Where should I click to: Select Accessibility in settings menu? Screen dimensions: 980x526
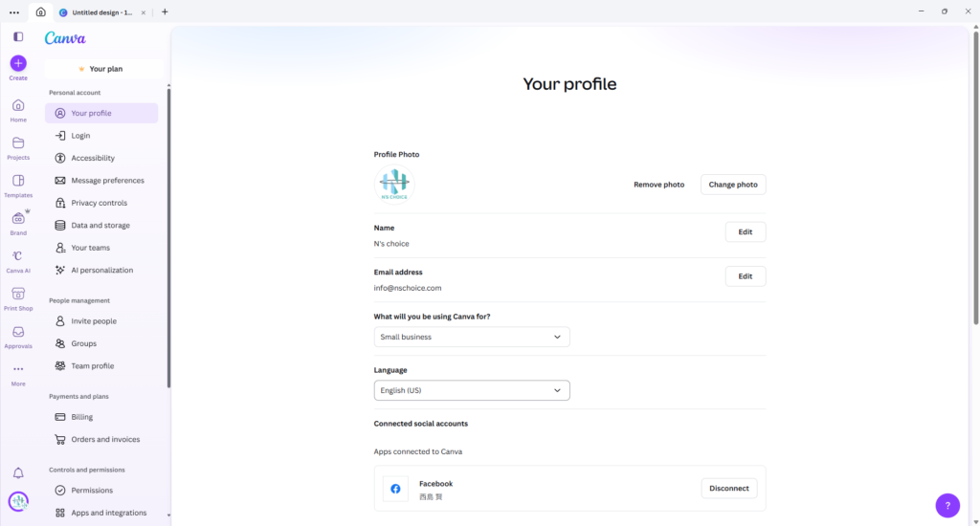(x=93, y=158)
